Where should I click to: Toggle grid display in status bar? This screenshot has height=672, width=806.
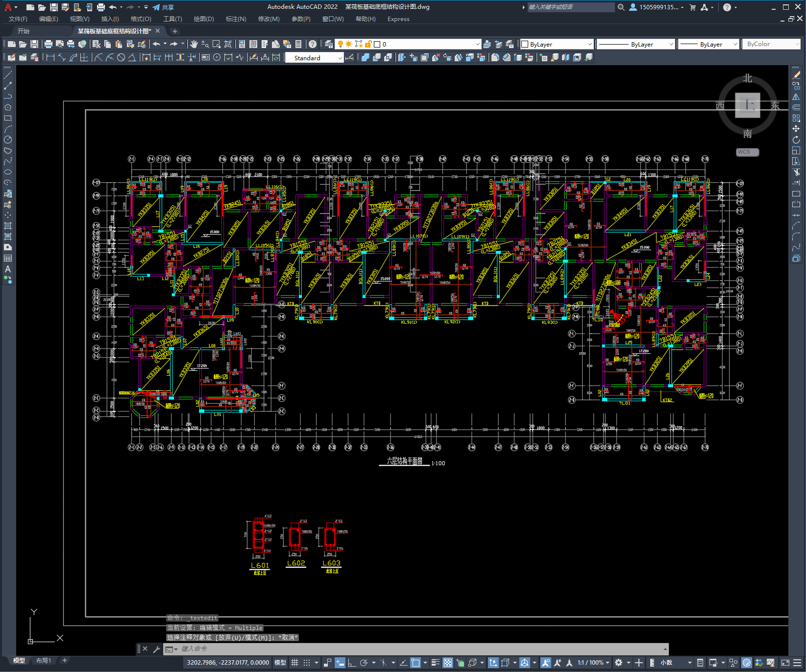294,663
